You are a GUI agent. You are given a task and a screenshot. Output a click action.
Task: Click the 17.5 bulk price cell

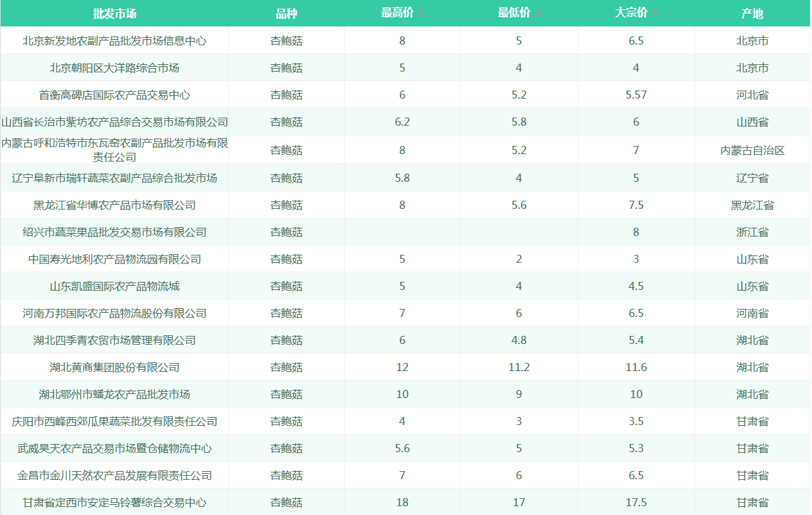[636, 502]
